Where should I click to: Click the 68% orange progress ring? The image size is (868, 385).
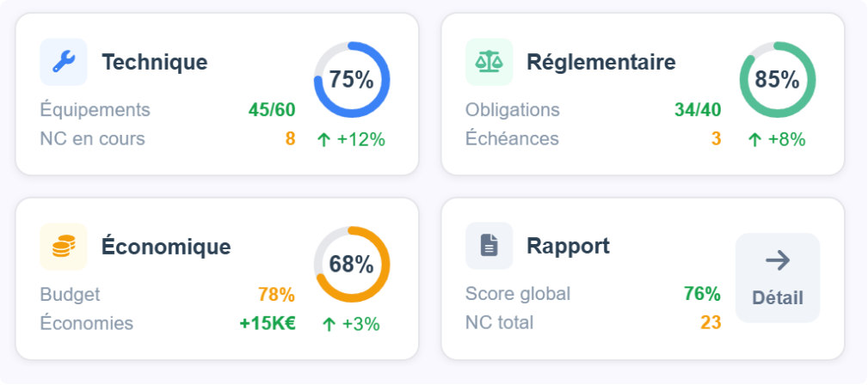click(x=351, y=265)
